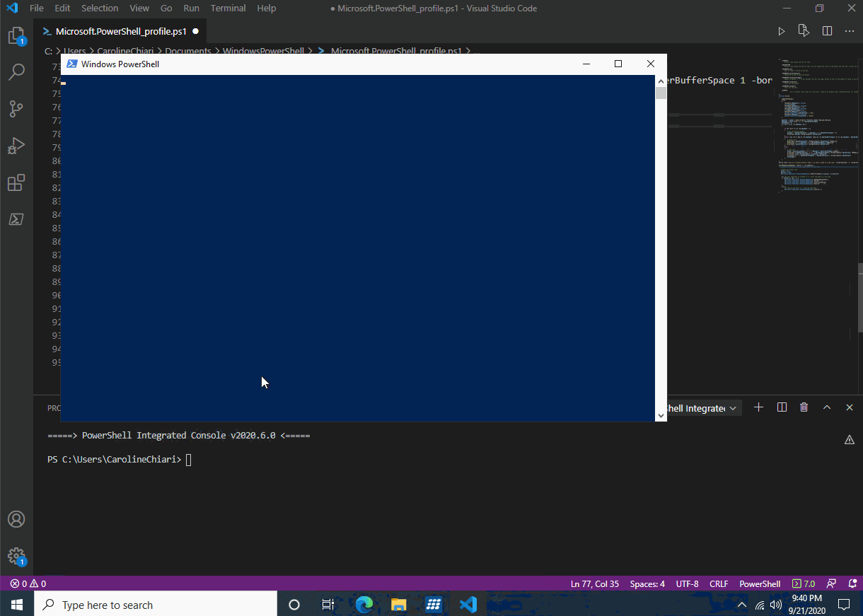Click the unsaved dot on the editor tab
863x616 pixels.
(x=195, y=31)
